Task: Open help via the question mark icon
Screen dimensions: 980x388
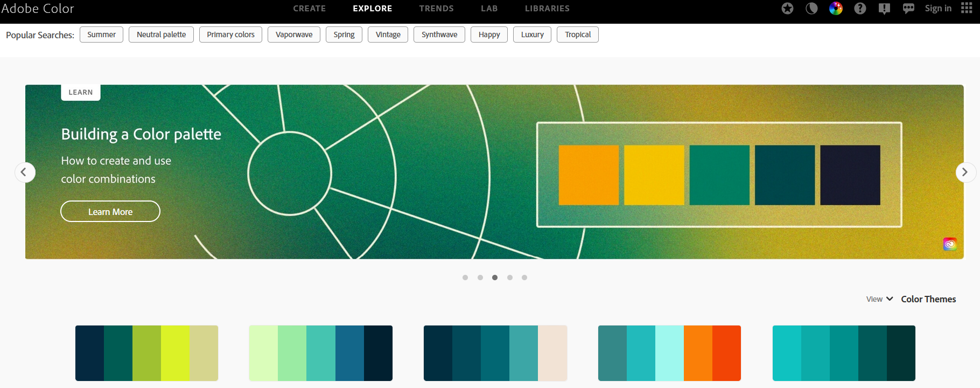Action: [860, 8]
